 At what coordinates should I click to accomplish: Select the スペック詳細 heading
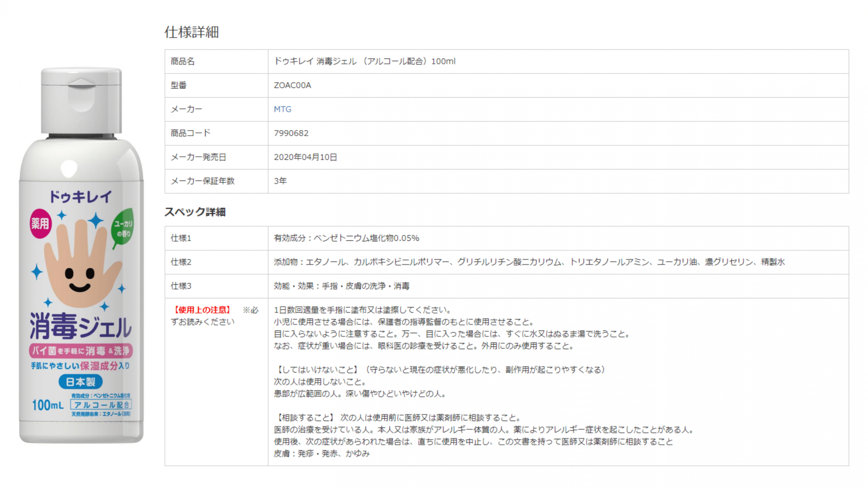click(x=195, y=212)
